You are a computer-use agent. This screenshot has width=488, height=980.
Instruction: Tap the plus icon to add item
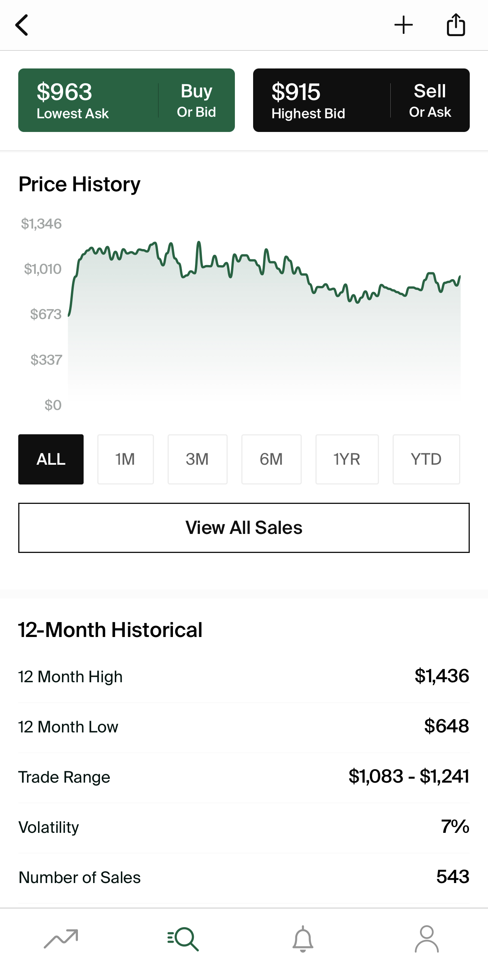(x=403, y=25)
